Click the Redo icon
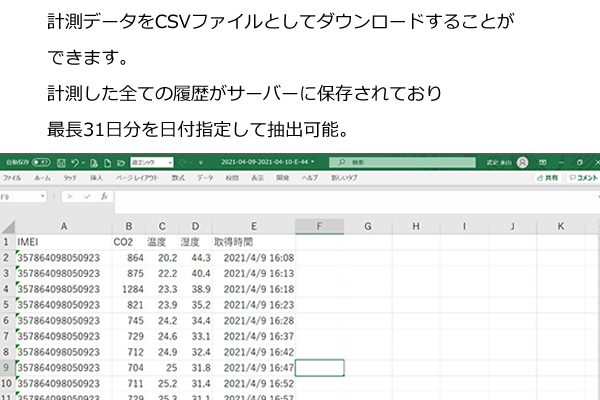Viewport: 600px width, 400px height. pyautogui.click(x=183, y=163)
